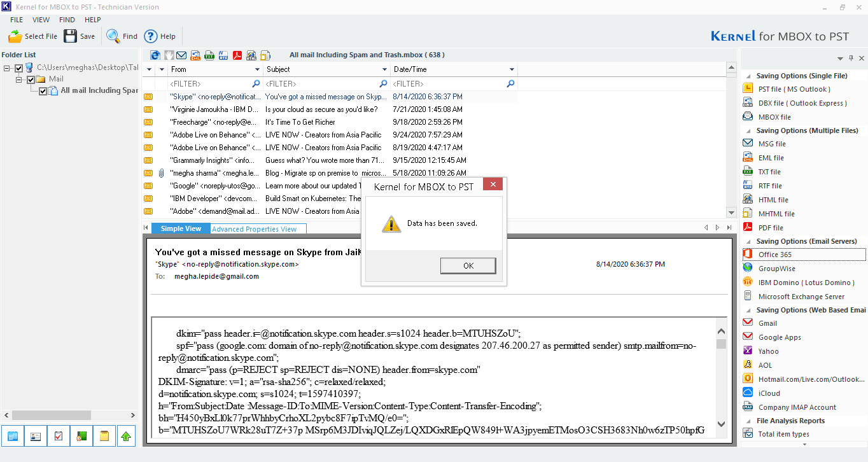Image resolution: width=868 pixels, height=462 pixels.
Task: Open the calendar view icon in folder pane
Action: [12, 436]
